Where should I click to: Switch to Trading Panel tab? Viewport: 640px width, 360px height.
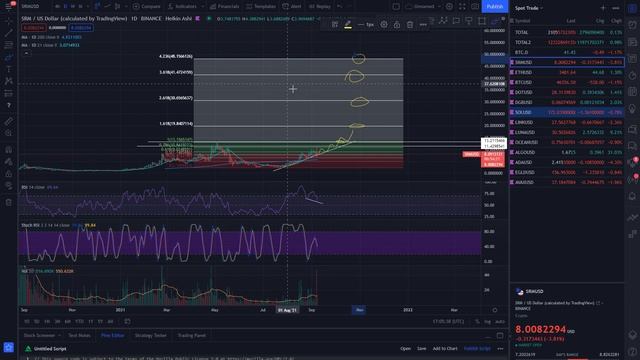192,336
